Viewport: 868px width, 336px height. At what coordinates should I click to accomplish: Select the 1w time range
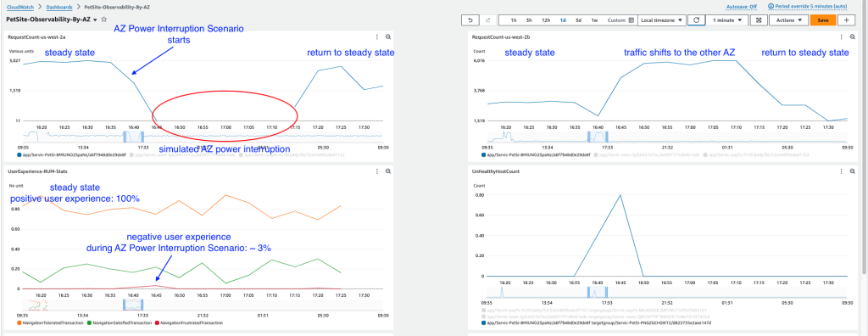594,20
